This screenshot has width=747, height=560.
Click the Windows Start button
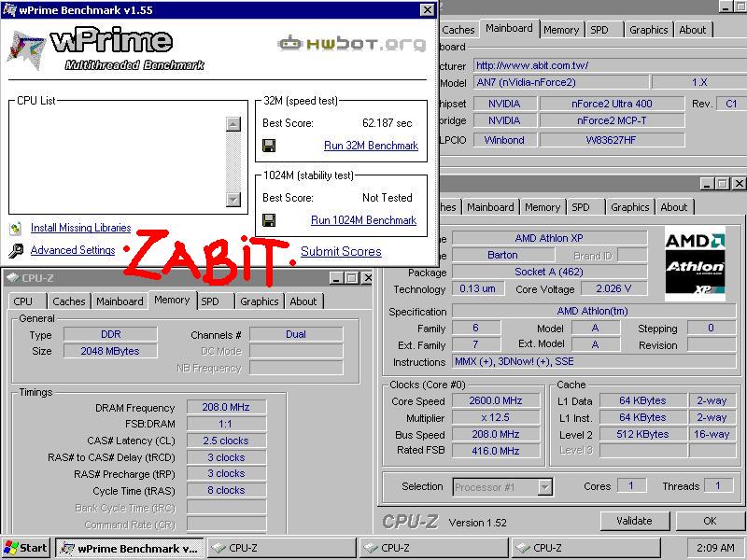26,548
